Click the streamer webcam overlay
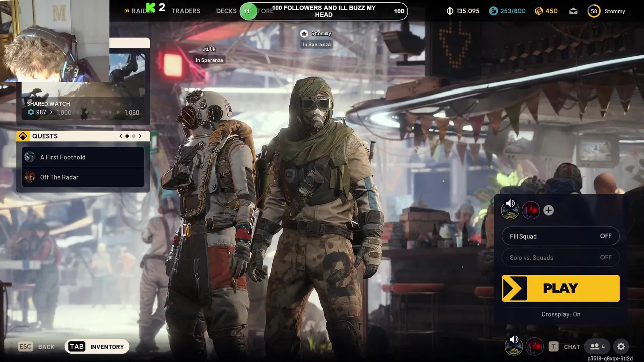644x362 pixels. point(54,41)
